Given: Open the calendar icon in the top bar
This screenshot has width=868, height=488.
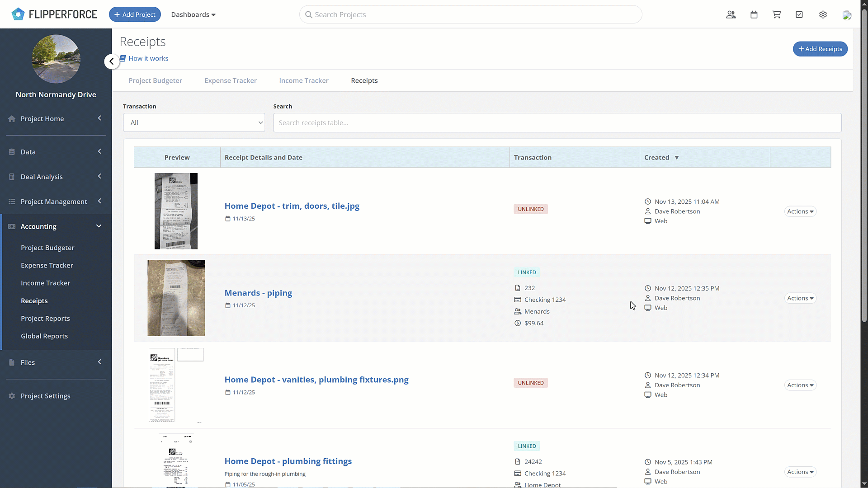Looking at the screenshot, I should (754, 14).
